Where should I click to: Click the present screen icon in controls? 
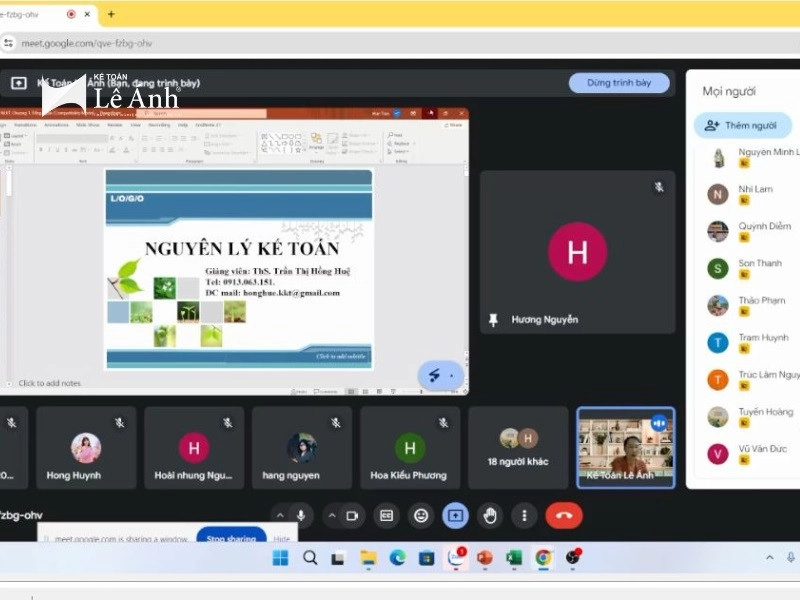pos(455,515)
